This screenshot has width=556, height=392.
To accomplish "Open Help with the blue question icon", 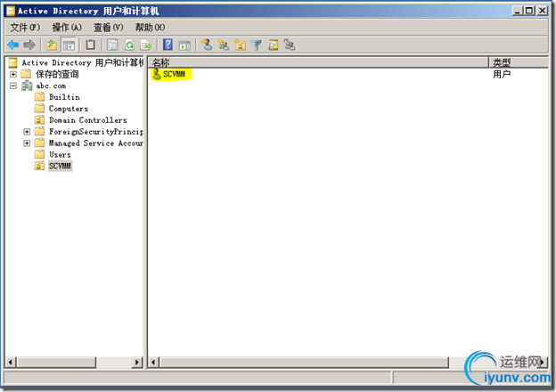I will coord(168,45).
